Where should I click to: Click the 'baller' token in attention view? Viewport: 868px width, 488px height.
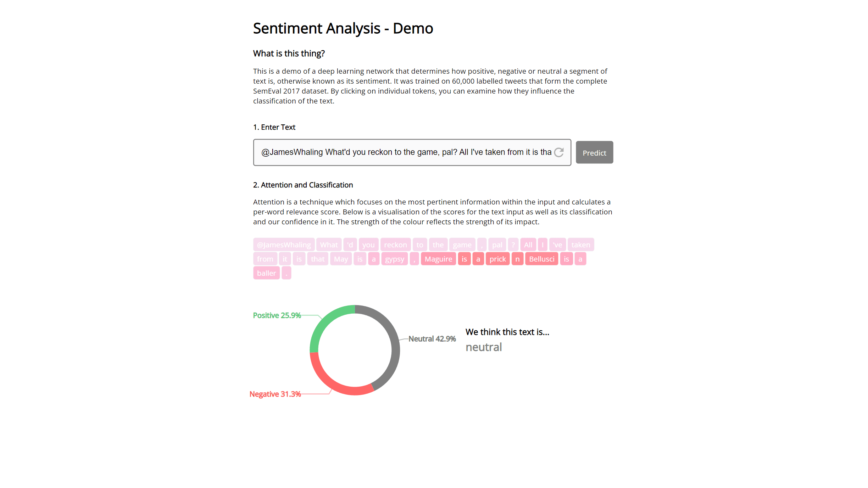point(266,273)
